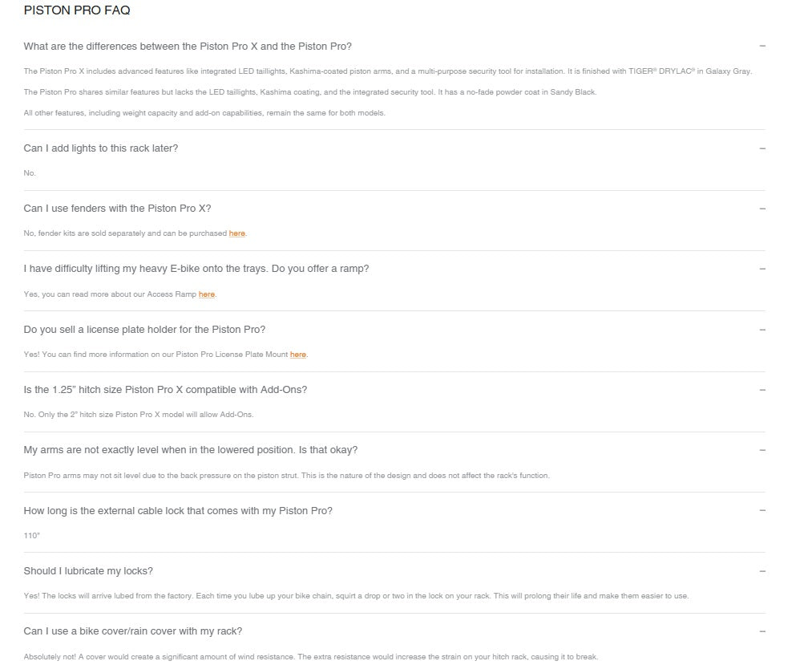This screenshot has width=812, height=665.
Task: Click minus icon on the E-bike ramp question row
Action: pyautogui.click(x=762, y=269)
